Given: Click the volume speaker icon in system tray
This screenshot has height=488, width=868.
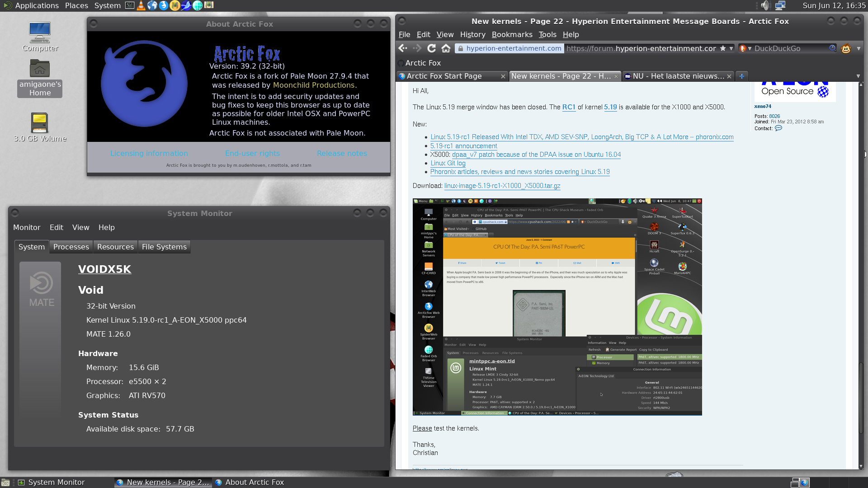Looking at the screenshot, I should pyautogui.click(x=765, y=5).
